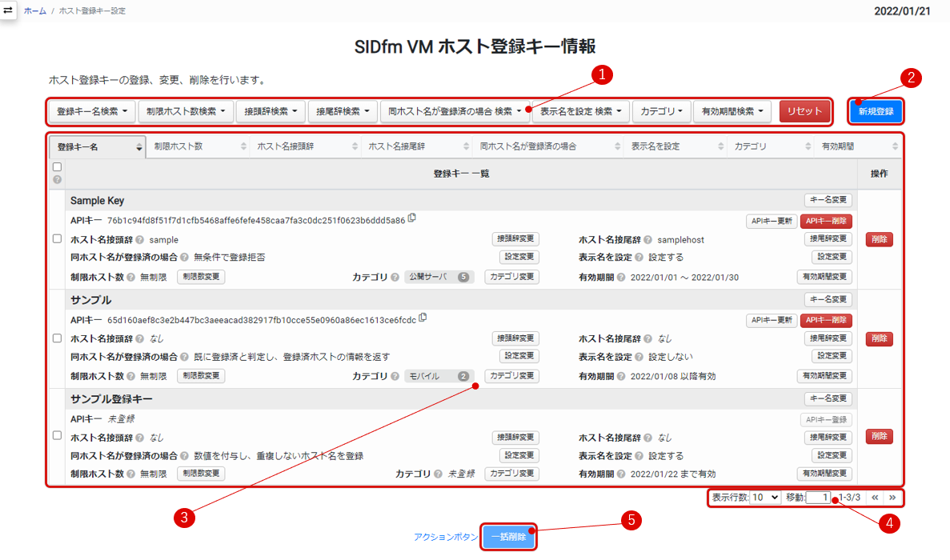This screenshot has width=950, height=560.
Task: Open 同ホスト名が登録済の場合 検索 dropdown
Action: pyautogui.click(x=455, y=111)
